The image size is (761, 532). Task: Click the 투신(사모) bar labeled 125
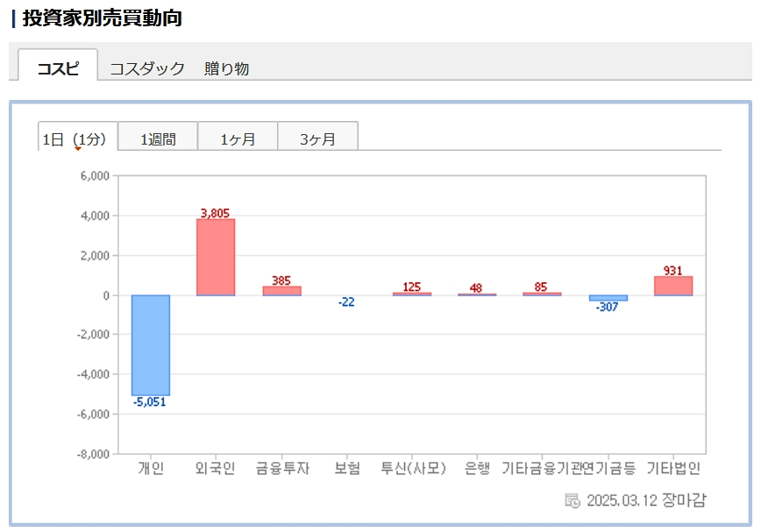pos(412,294)
